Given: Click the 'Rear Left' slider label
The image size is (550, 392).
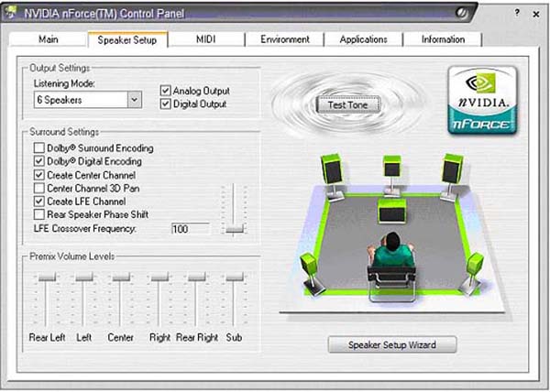Looking at the screenshot, I should click(47, 337).
